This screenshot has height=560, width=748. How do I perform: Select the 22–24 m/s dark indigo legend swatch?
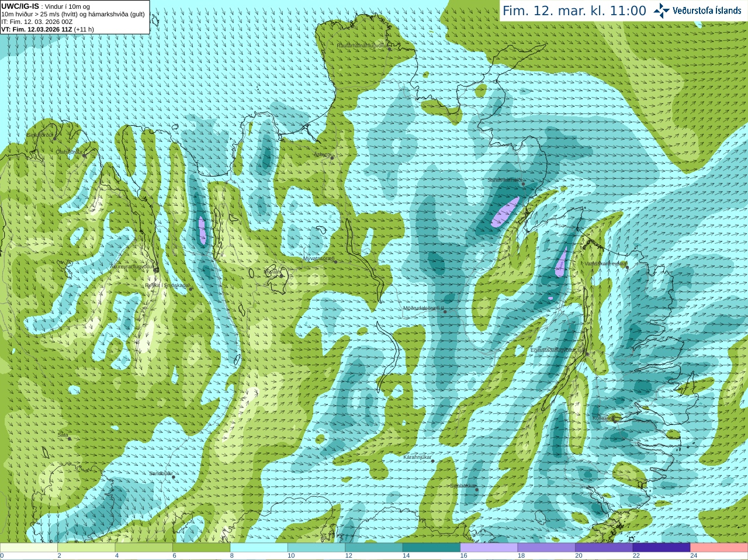pos(662,548)
